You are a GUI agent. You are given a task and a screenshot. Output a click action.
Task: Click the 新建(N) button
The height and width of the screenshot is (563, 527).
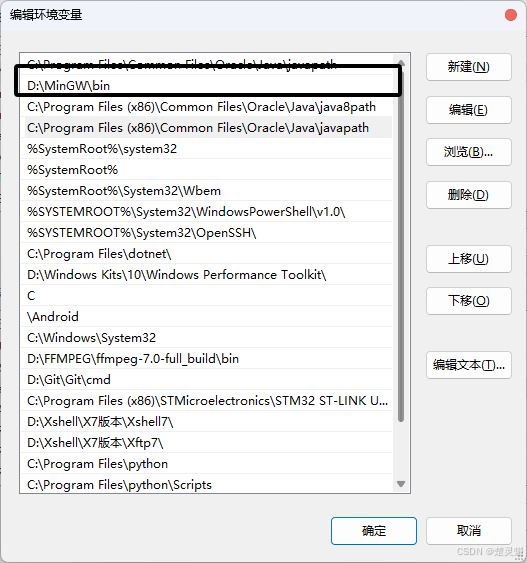tap(468, 67)
